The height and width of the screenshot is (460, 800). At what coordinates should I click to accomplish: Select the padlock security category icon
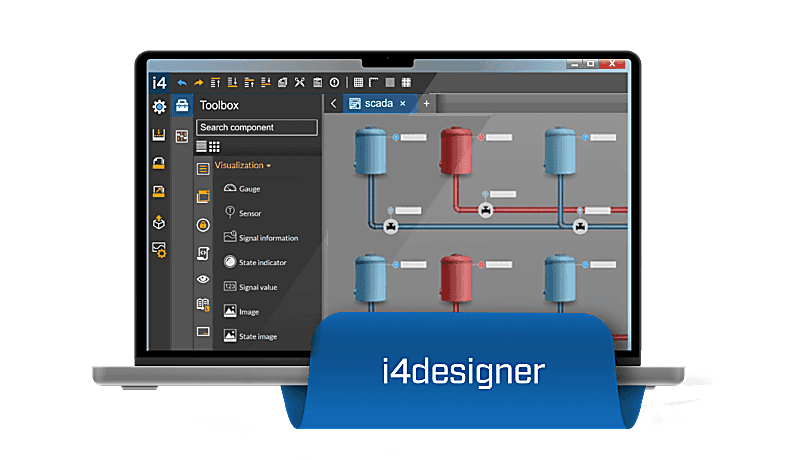(203, 225)
